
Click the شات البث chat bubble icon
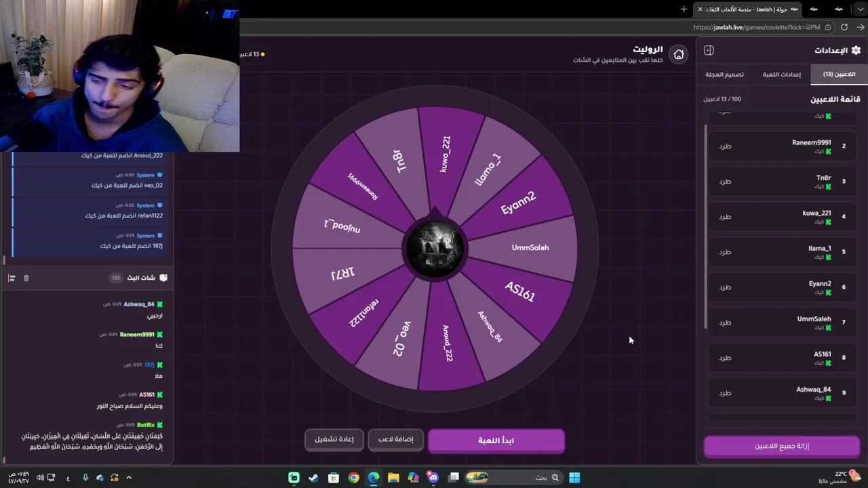pos(163,278)
